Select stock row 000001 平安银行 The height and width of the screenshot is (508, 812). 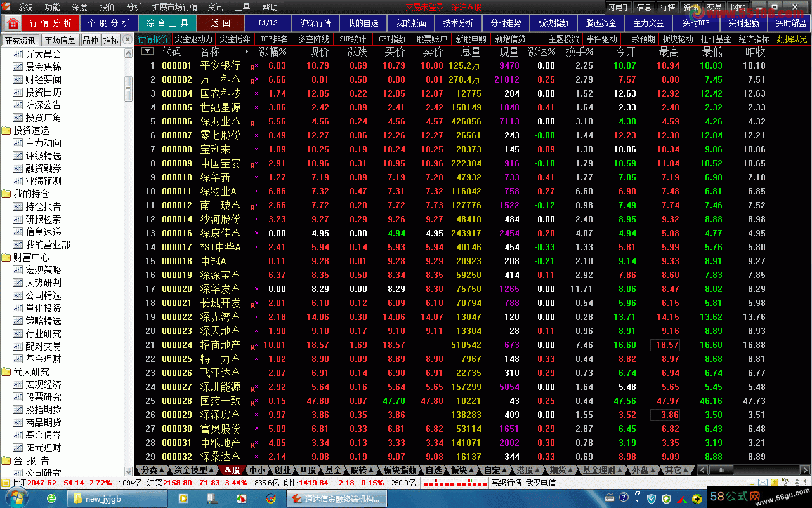click(x=219, y=65)
